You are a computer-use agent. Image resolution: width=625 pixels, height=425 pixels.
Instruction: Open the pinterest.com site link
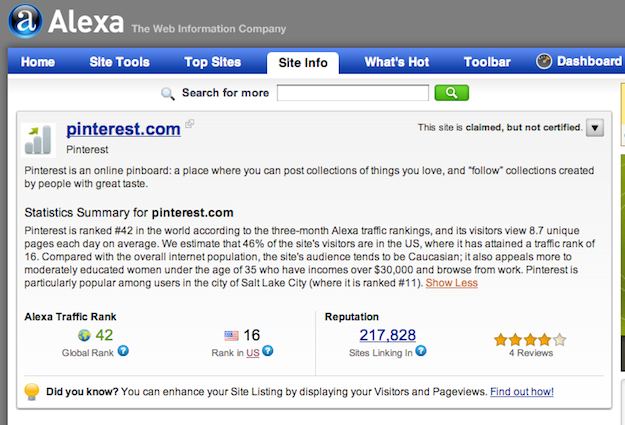pyautogui.click(x=123, y=129)
